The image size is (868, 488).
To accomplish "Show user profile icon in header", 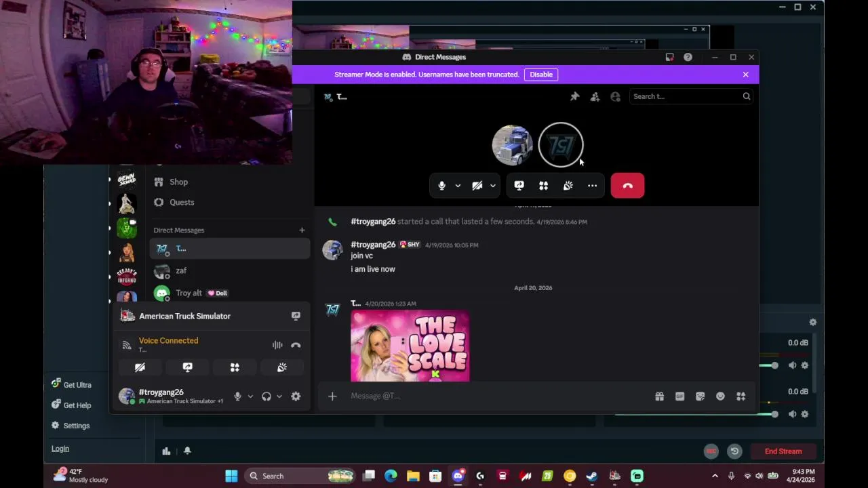I will [x=615, y=96].
